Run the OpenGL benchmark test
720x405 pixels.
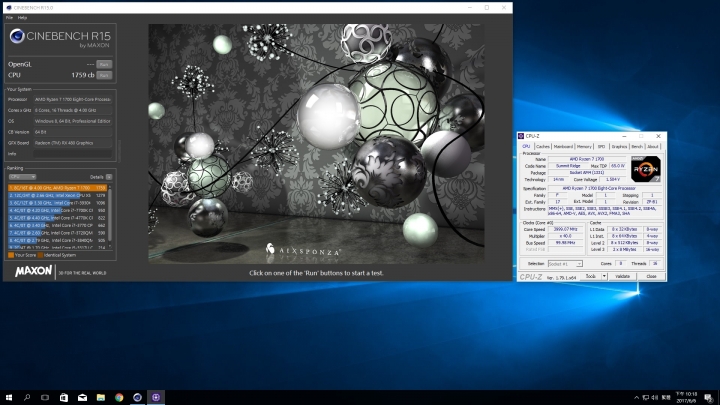click(x=104, y=65)
